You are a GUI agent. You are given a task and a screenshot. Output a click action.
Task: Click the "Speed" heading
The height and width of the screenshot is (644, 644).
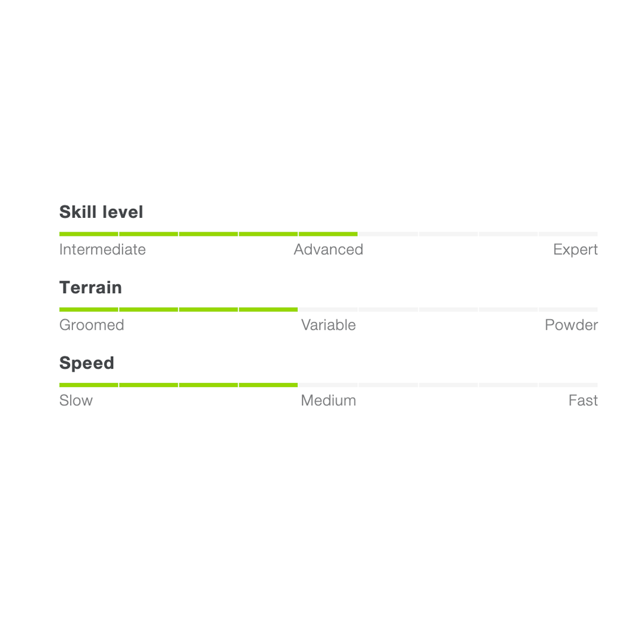[x=87, y=363]
